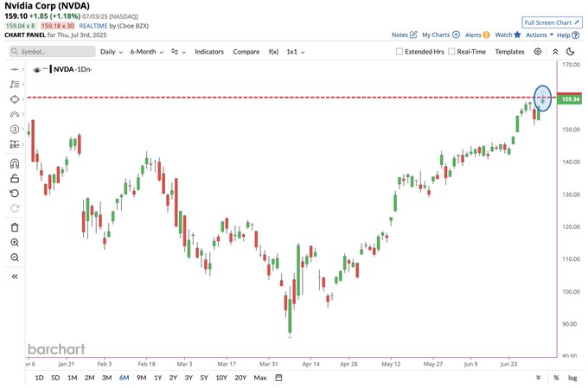Open the Full Screen Chart button
588x388 pixels.
552,22
